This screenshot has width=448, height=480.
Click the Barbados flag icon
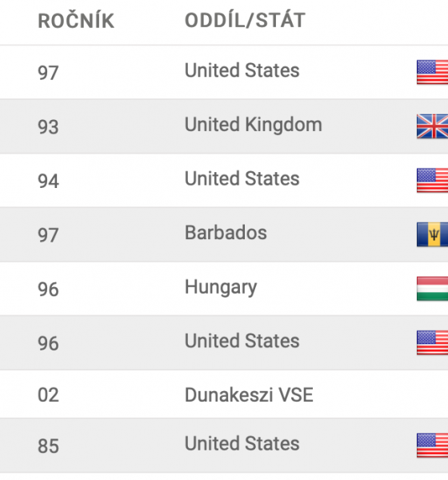pos(432,234)
